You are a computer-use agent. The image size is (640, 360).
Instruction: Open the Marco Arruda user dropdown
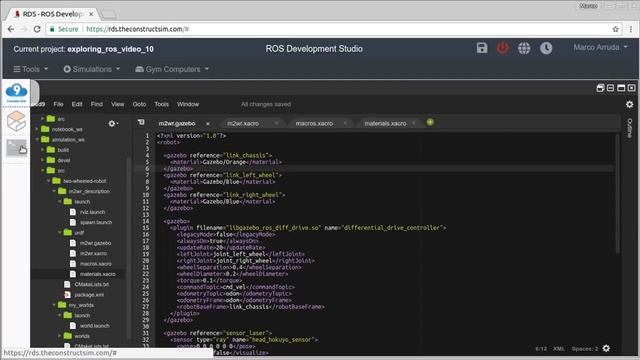tap(600, 47)
